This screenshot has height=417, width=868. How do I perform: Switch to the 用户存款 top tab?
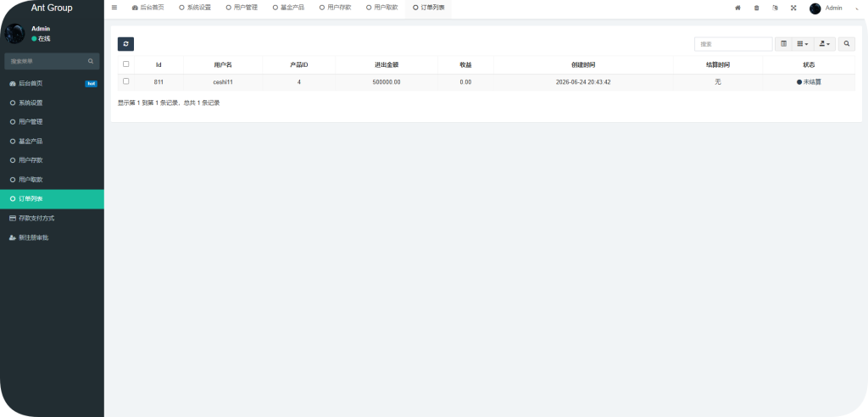coord(336,8)
